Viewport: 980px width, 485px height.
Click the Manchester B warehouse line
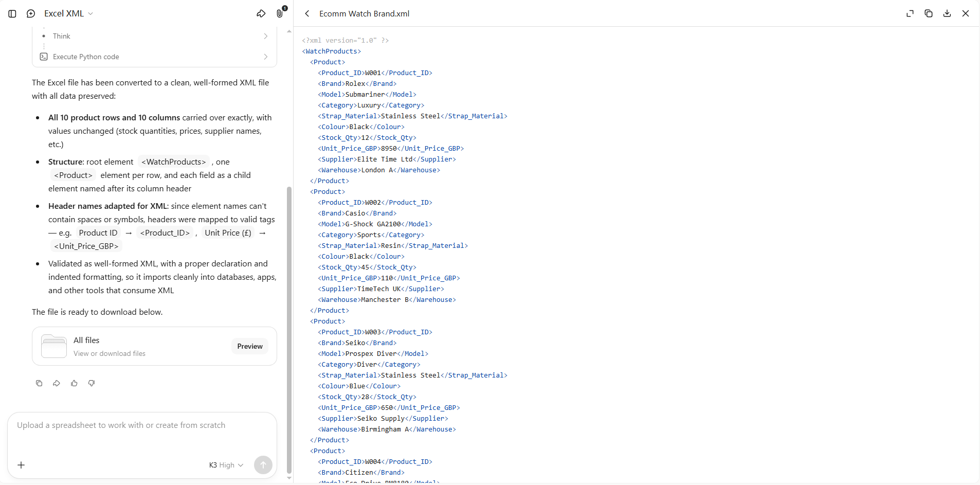click(x=387, y=300)
